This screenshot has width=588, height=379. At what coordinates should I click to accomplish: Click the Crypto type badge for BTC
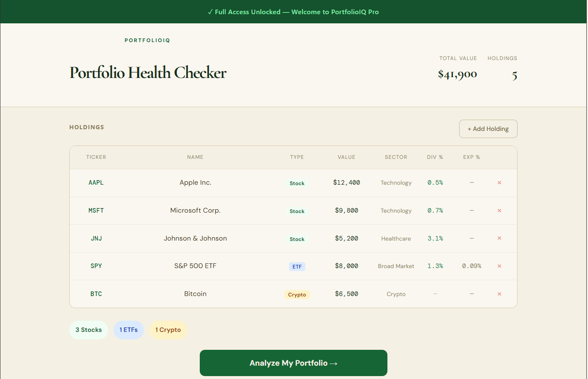pyautogui.click(x=297, y=295)
